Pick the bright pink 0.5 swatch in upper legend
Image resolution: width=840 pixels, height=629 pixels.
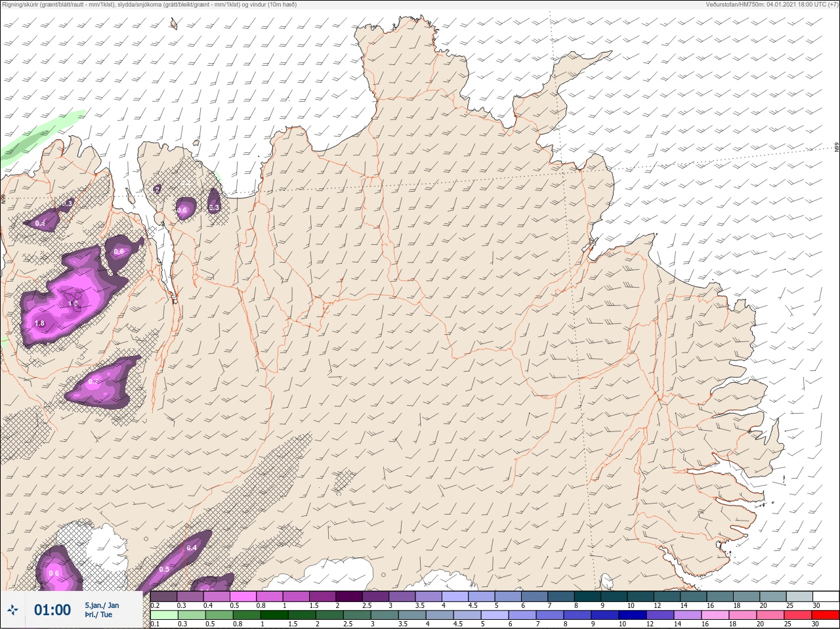click(243, 596)
